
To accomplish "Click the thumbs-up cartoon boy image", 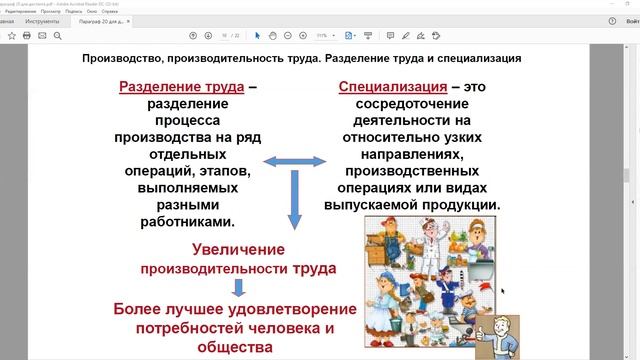I will (x=498, y=337).
